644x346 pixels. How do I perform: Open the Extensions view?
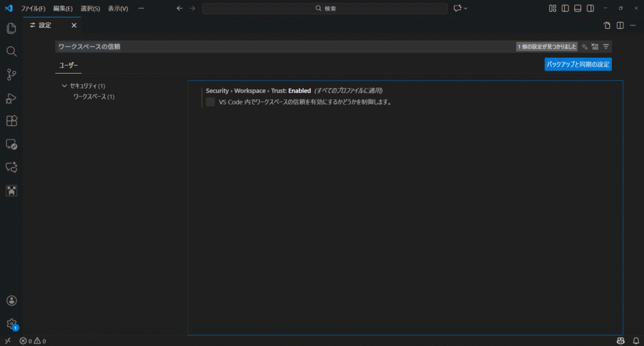click(11, 121)
